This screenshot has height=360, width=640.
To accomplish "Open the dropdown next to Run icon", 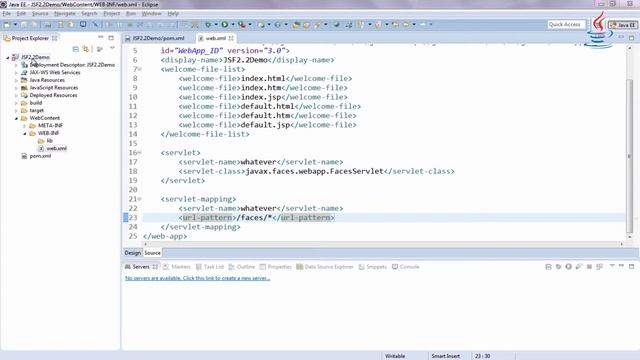I will click(x=233, y=24).
